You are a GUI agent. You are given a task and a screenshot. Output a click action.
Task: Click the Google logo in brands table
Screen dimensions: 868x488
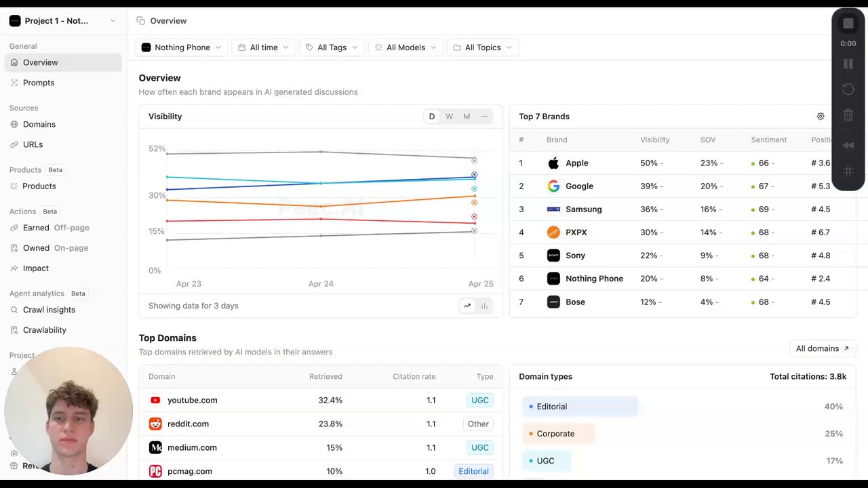pos(553,186)
